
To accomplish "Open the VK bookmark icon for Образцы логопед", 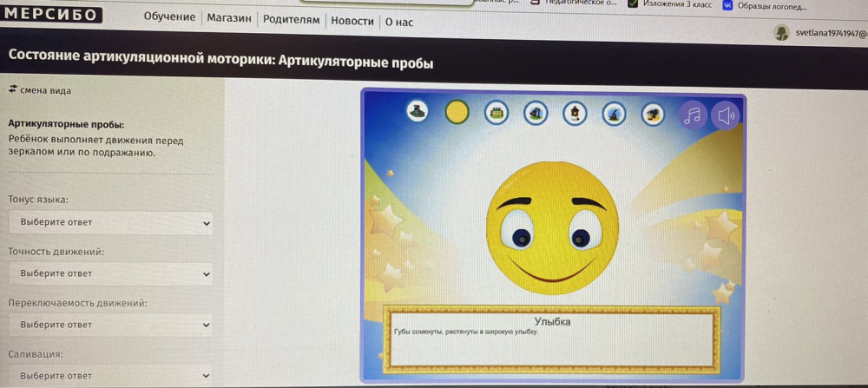I will click(728, 5).
